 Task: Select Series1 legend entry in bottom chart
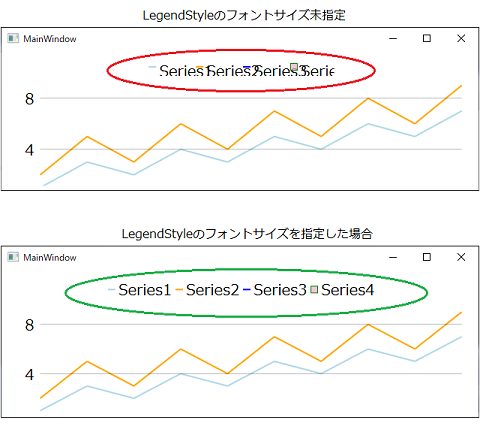click(139, 290)
